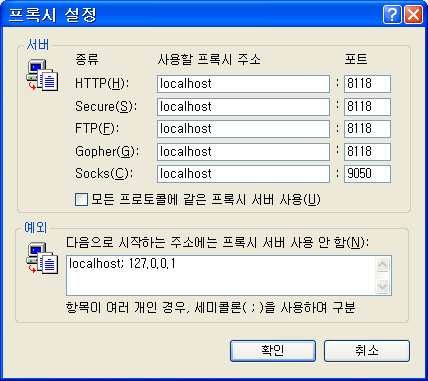Click the 종류 column header

point(87,60)
